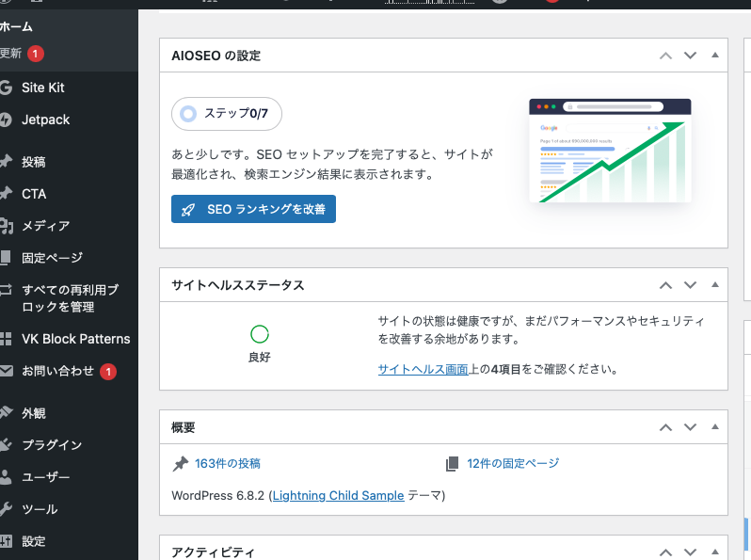Click the AIOSEO の設定 panel title
This screenshot has width=751, height=560.
pos(216,56)
